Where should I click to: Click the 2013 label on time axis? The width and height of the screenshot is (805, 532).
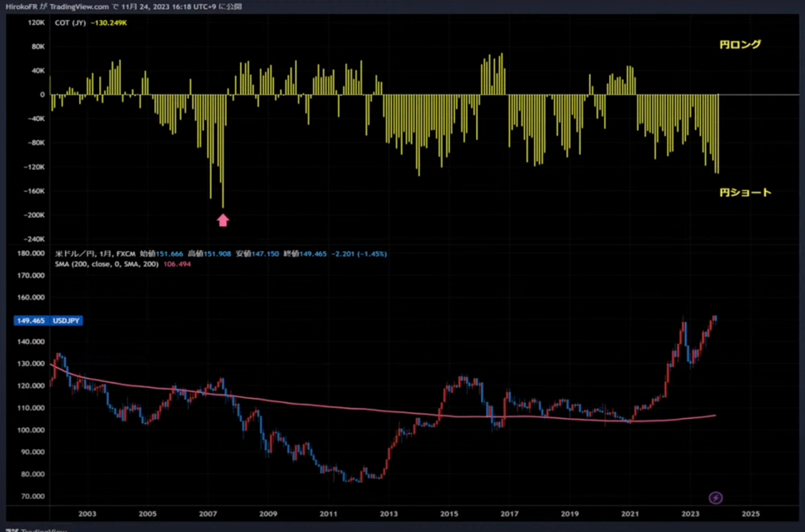click(389, 514)
